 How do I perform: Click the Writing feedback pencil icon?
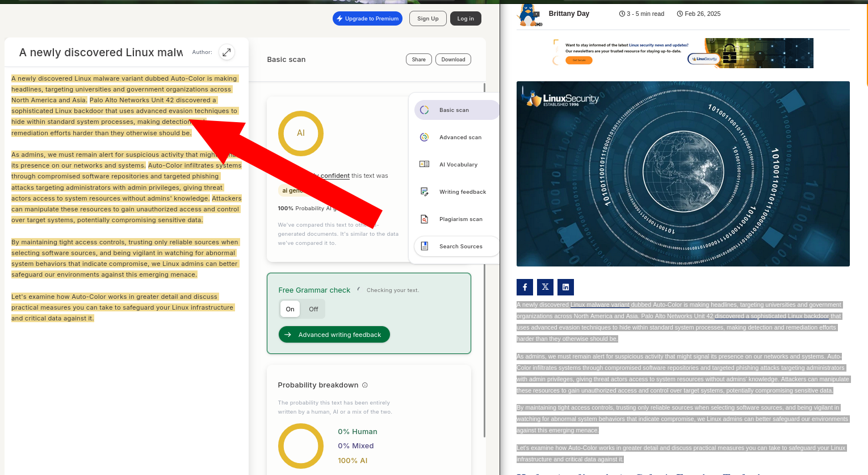[x=424, y=192]
